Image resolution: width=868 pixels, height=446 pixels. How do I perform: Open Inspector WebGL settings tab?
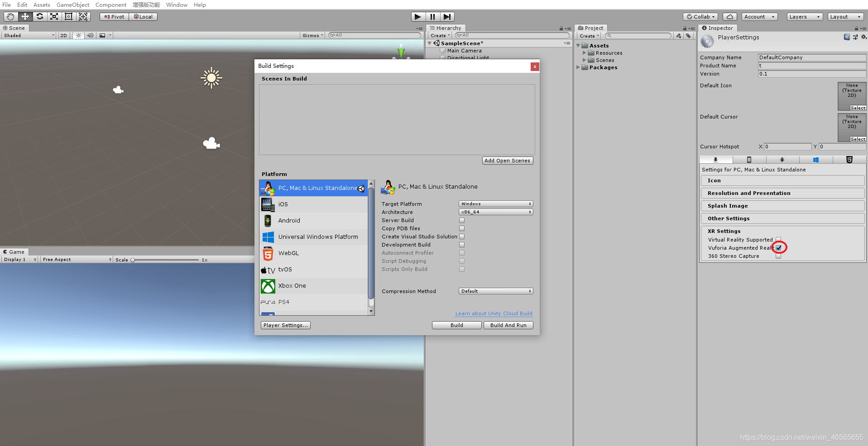pos(849,160)
